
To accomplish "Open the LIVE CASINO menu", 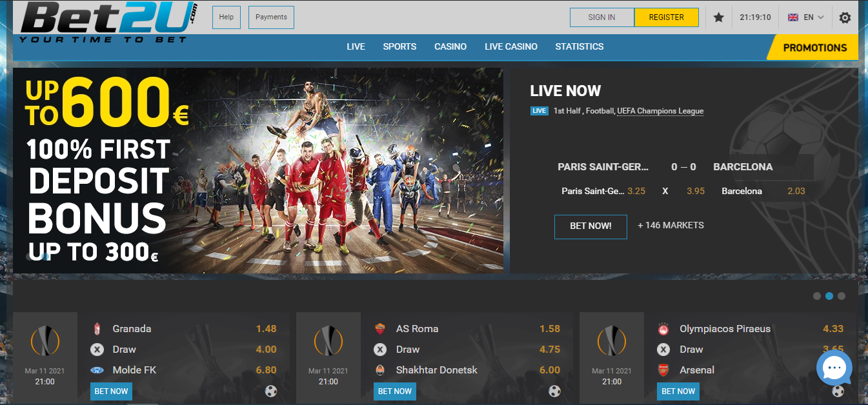I will tap(511, 46).
